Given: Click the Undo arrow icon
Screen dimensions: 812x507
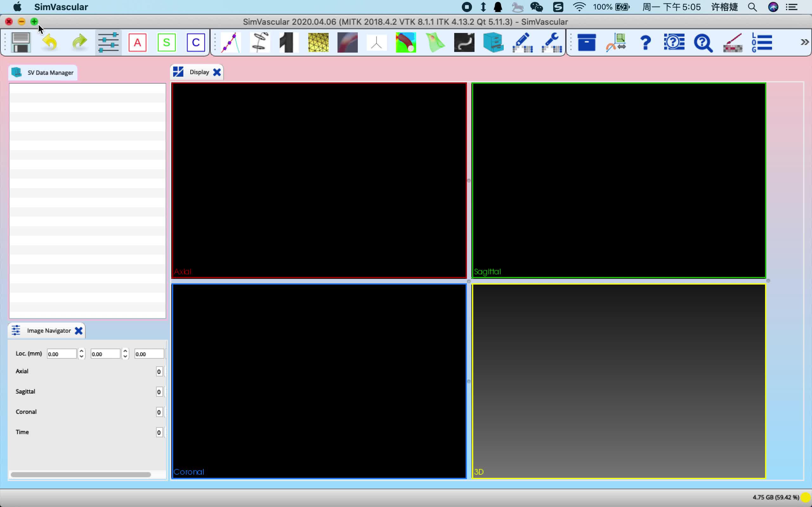Looking at the screenshot, I should (50, 42).
